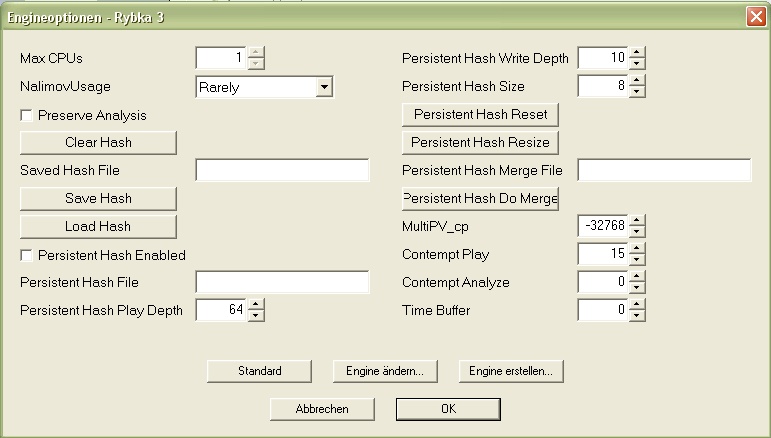Click the Persistent Hash Reset button
771x438 pixels.
(480, 115)
